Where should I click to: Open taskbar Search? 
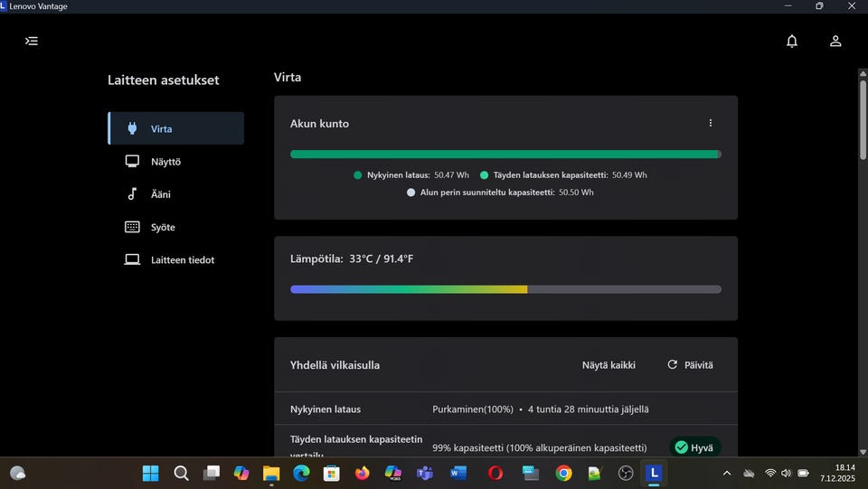pos(181,474)
